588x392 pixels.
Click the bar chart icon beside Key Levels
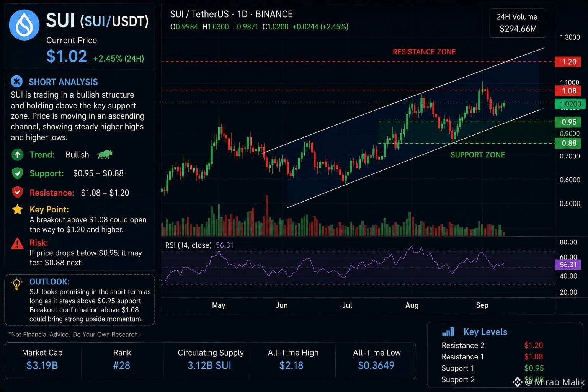coord(448,332)
